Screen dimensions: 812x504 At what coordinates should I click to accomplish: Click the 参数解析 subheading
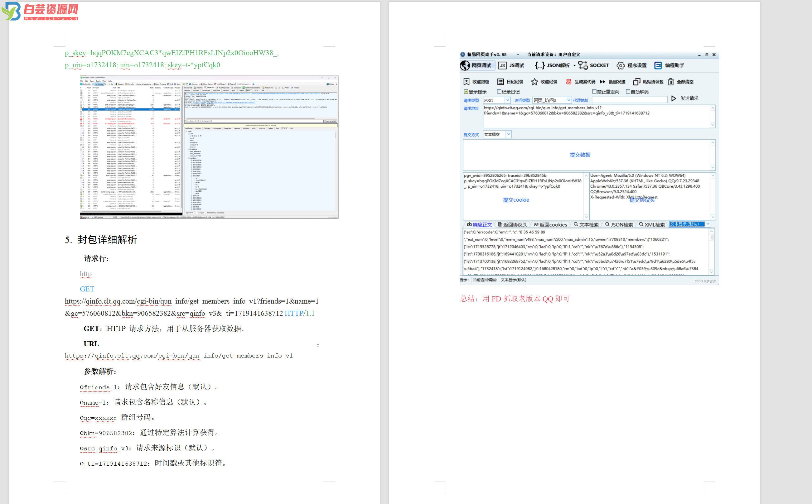tap(100, 371)
